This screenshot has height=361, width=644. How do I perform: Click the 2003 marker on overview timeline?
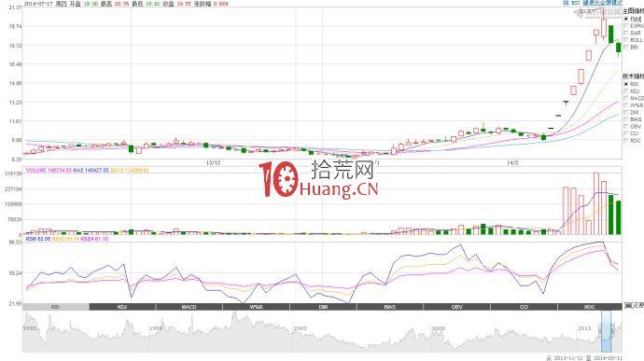[x=301, y=328]
